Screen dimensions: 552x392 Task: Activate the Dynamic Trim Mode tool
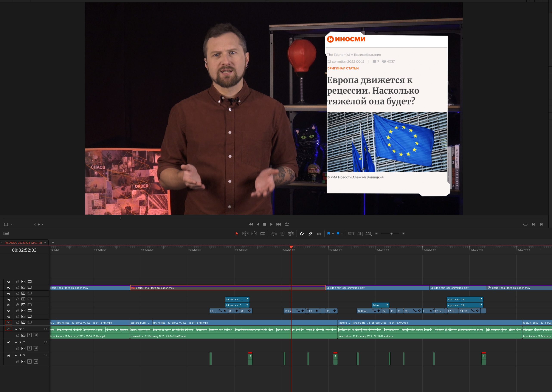point(254,233)
